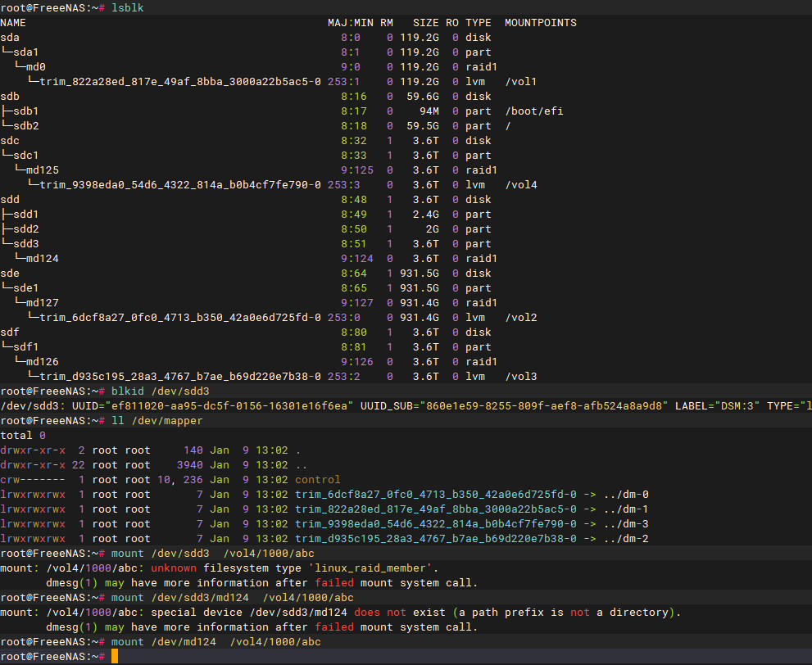This screenshot has width=812, height=665.
Task: Click the '/boot/efi' mountpoint
Action: (x=534, y=111)
